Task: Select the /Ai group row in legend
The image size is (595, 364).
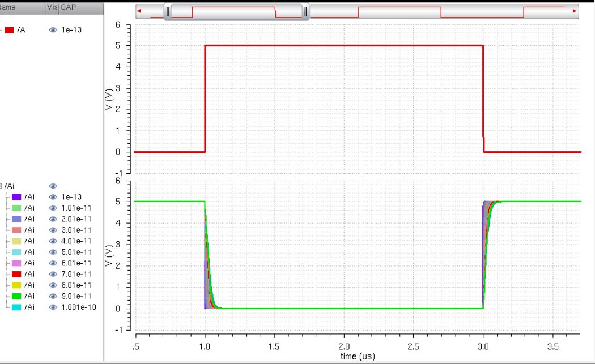Action: pyautogui.click(x=10, y=186)
